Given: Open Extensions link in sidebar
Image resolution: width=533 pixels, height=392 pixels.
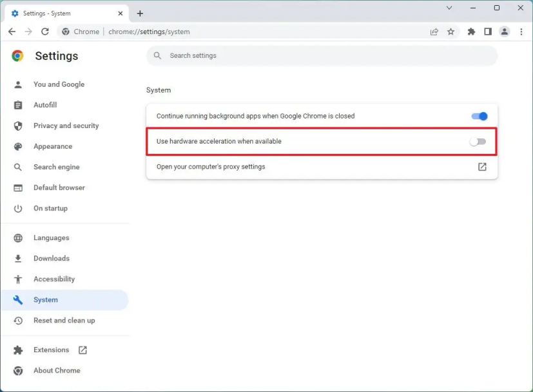Looking at the screenshot, I should click(52, 350).
